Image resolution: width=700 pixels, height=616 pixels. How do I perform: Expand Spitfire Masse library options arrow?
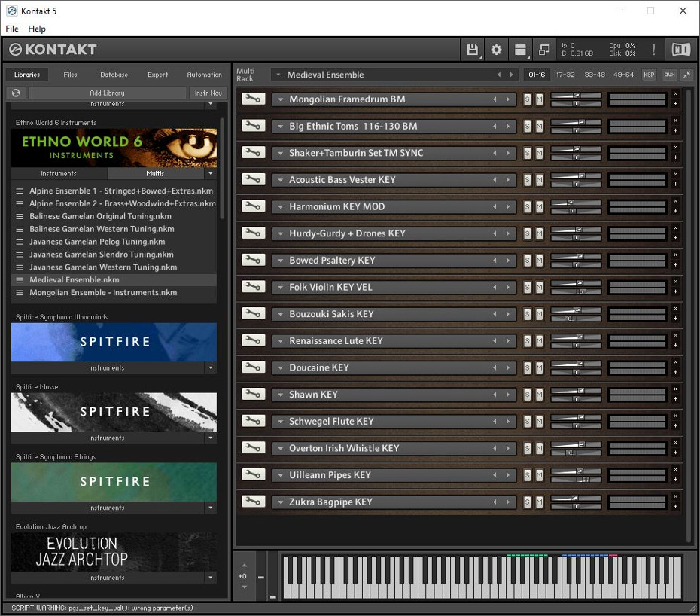211,438
